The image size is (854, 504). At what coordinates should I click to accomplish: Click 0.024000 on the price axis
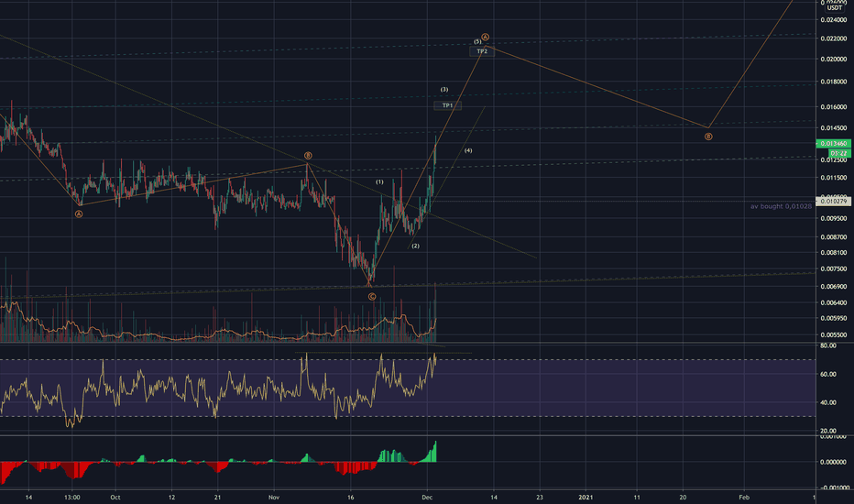[x=833, y=20]
